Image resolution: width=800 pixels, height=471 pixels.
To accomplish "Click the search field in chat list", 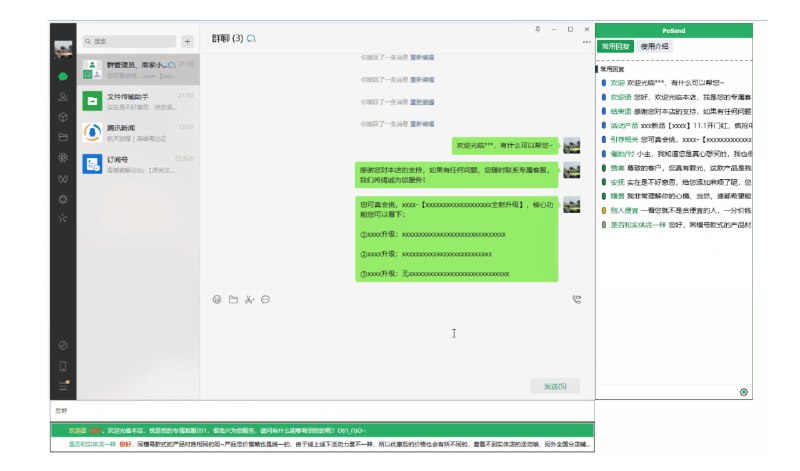I will (130, 42).
